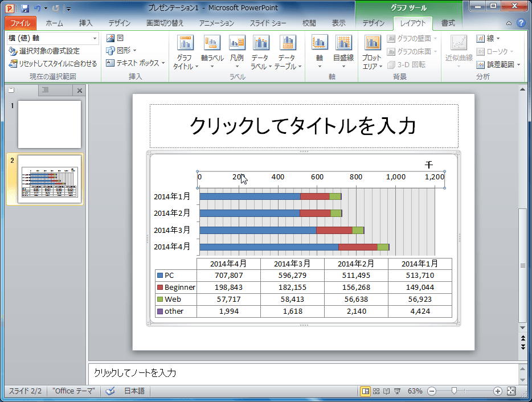
Task: Click the next slide double-arrow button
Action: (x=523, y=347)
